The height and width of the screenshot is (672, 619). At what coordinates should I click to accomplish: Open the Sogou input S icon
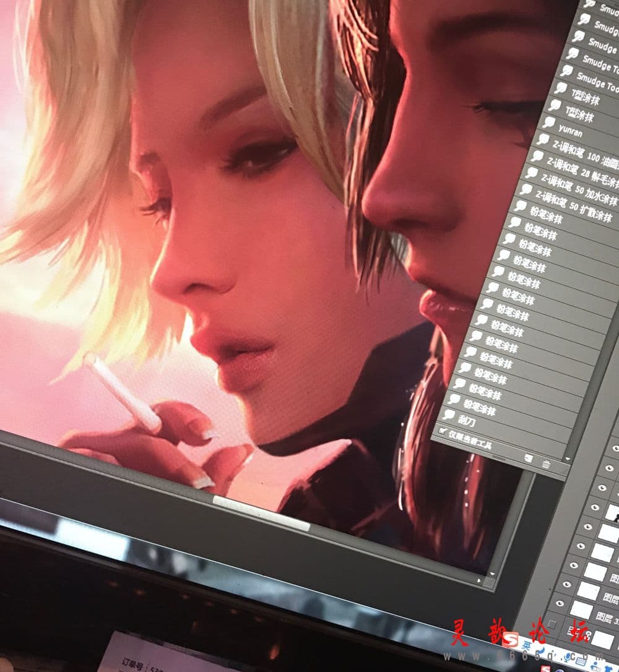point(510,640)
